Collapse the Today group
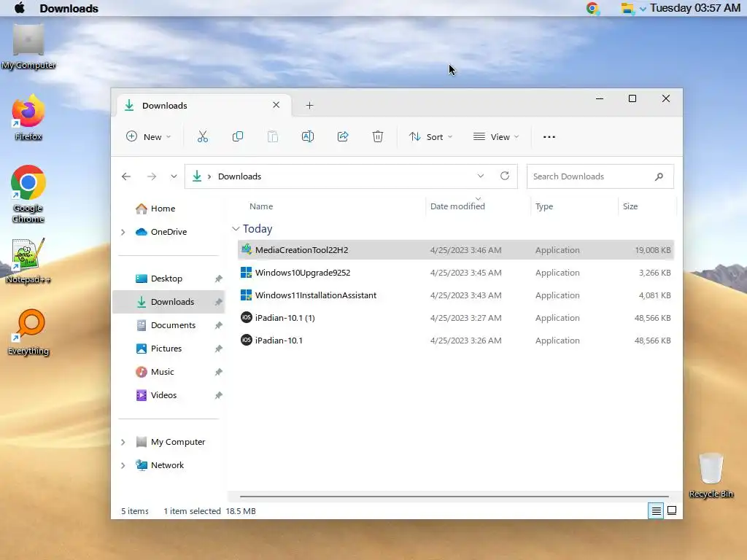Screen dimensions: 747x560 (236, 229)
